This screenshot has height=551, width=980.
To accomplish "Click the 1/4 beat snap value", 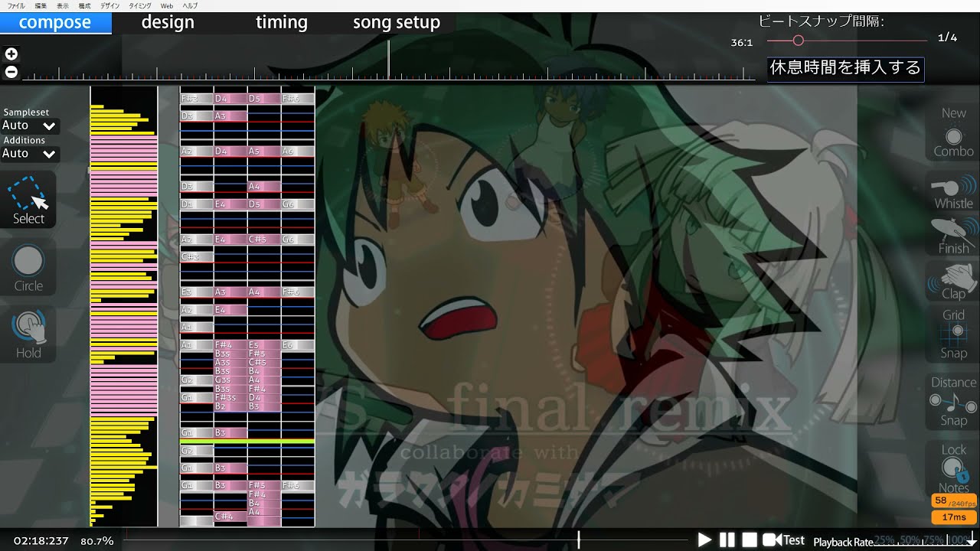I will click(947, 37).
